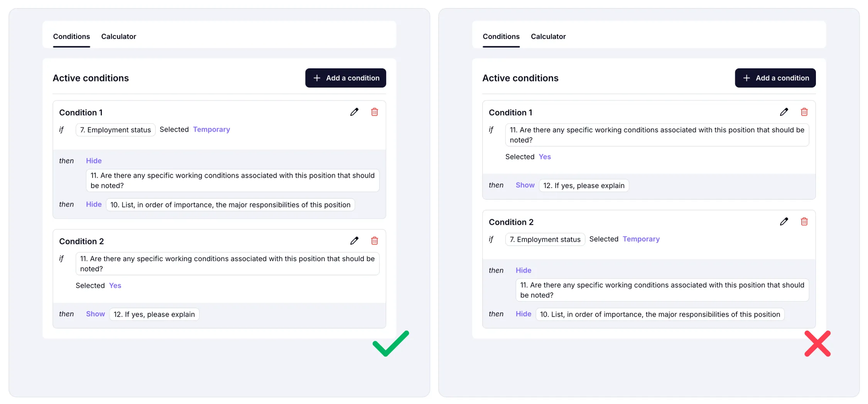The height and width of the screenshot is (404, 868).
Task: Delete Condition 1 in the right panel
Action: coord(804,112)
